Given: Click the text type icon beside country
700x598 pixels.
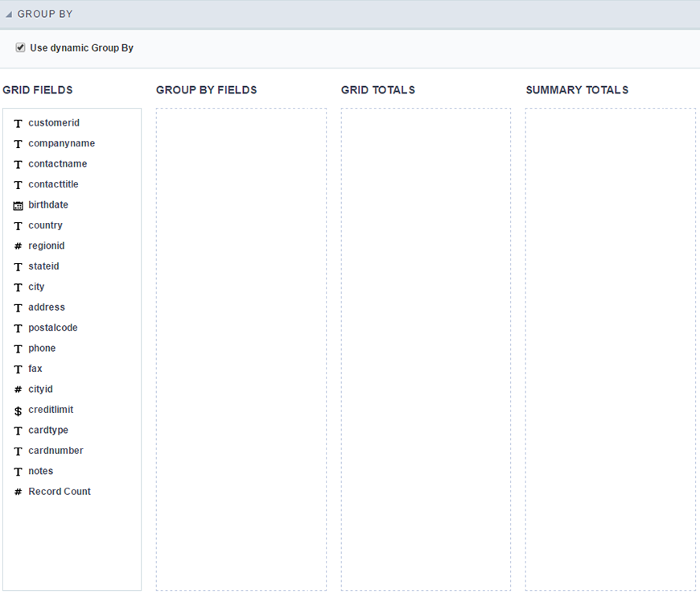Looking at the screenshot, I should tap(17, 225).
